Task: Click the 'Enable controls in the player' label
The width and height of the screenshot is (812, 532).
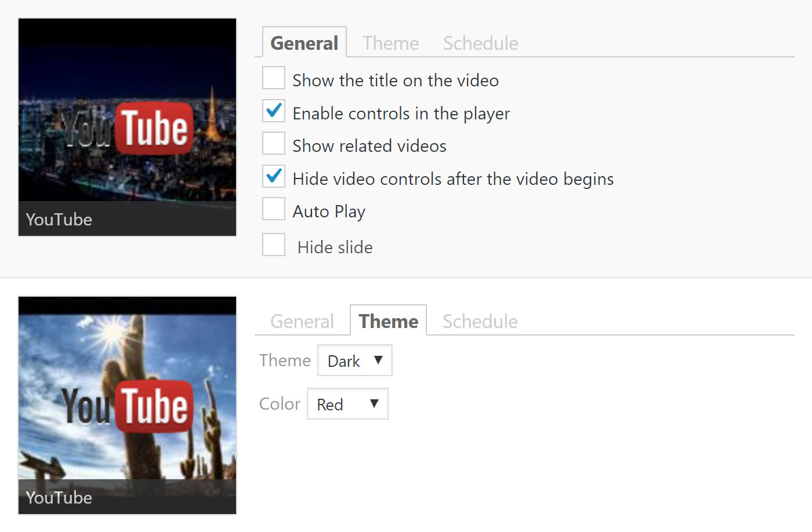Action: coord(401,114)
